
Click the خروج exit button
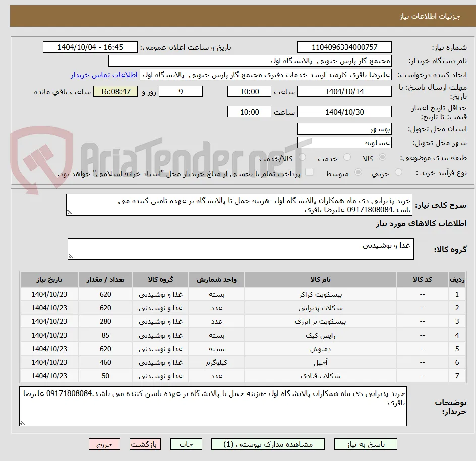tap(104, 444)
